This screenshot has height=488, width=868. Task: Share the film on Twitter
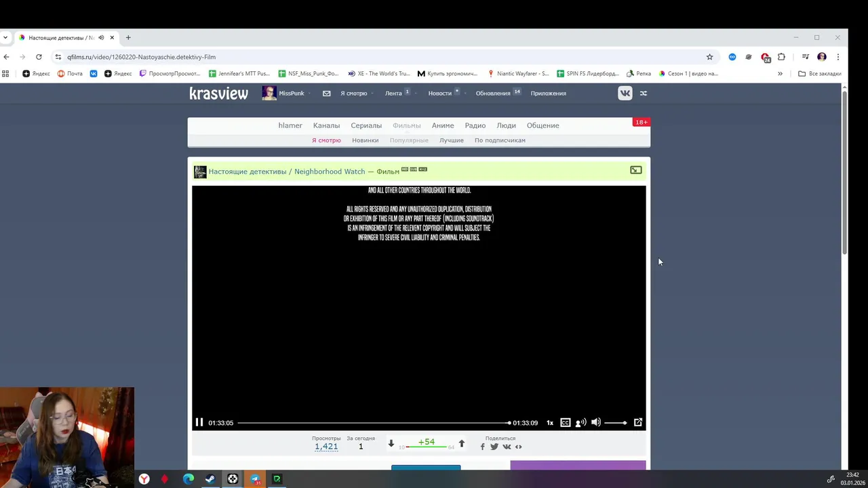494,447
